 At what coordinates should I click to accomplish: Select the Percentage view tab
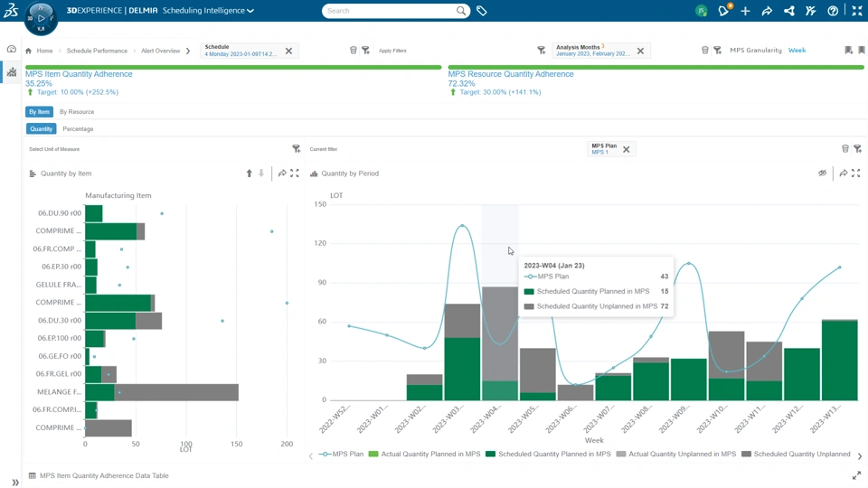(78, 129)
